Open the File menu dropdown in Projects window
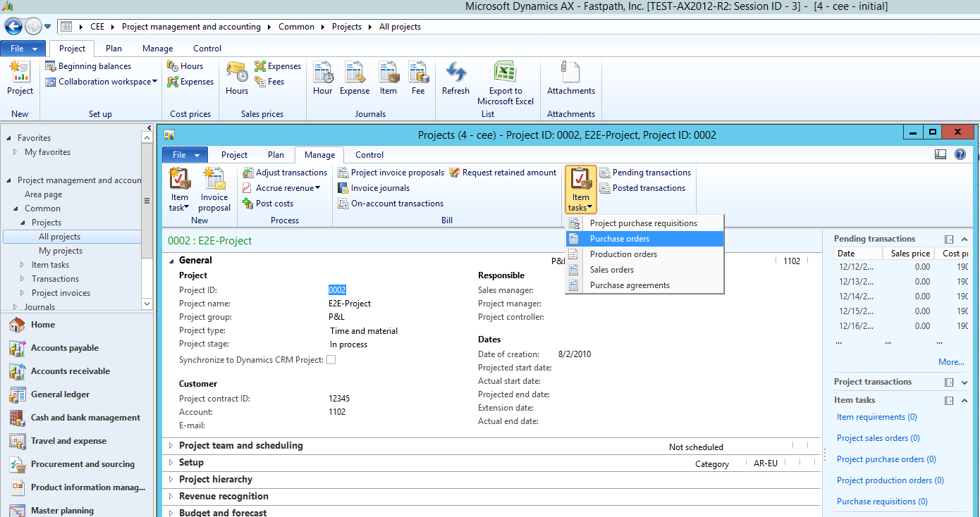The height and width of the screenshot is (517, 980). (x=185, y=155)
